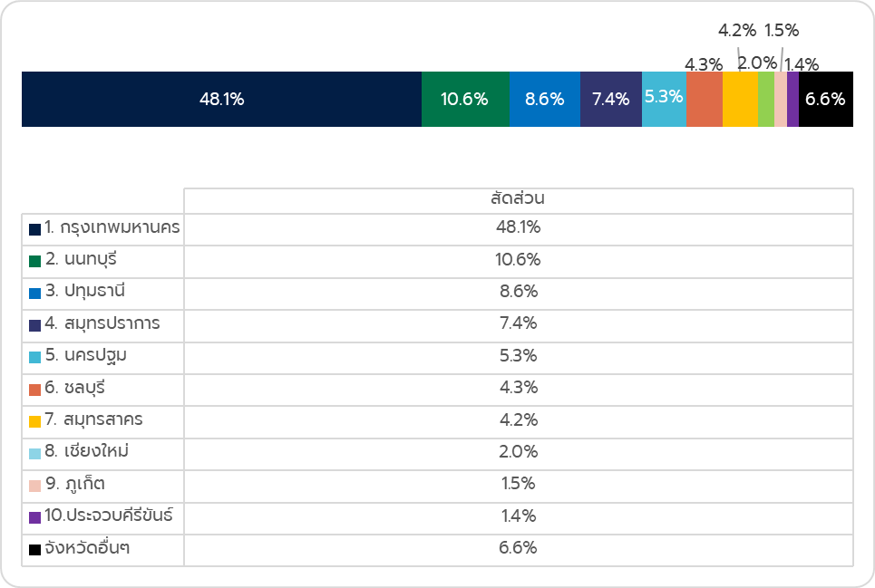Select the green 10.6% bar segment
The height and width of the screenshot is (588, 875).
tap(465, 100)
